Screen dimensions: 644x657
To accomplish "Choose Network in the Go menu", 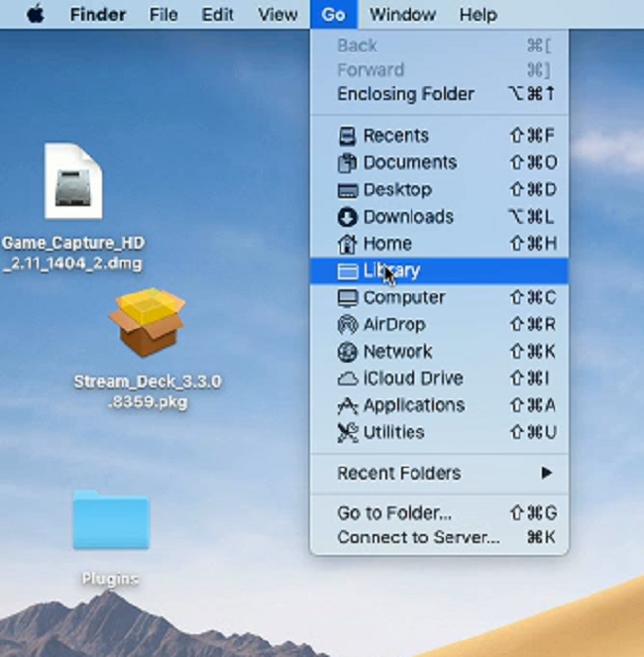I will (439, 352).
